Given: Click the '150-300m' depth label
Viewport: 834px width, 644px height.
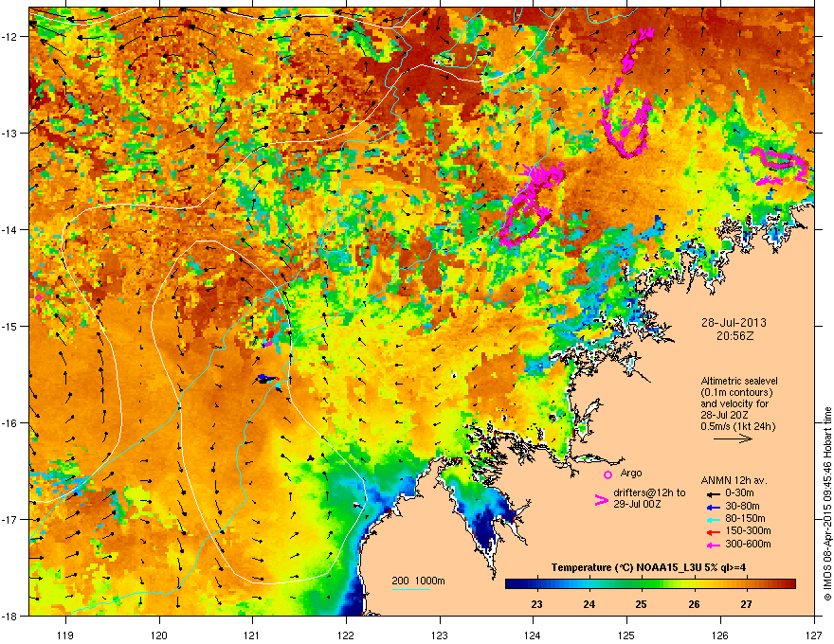Looking at the screenshot, I should [x=748, y=531].
